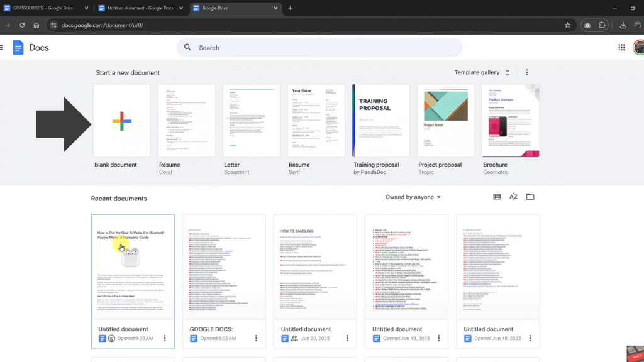This screenshot has height=362, width=644.
Task: Open the Google apps grid
Action: click(621, 48)
